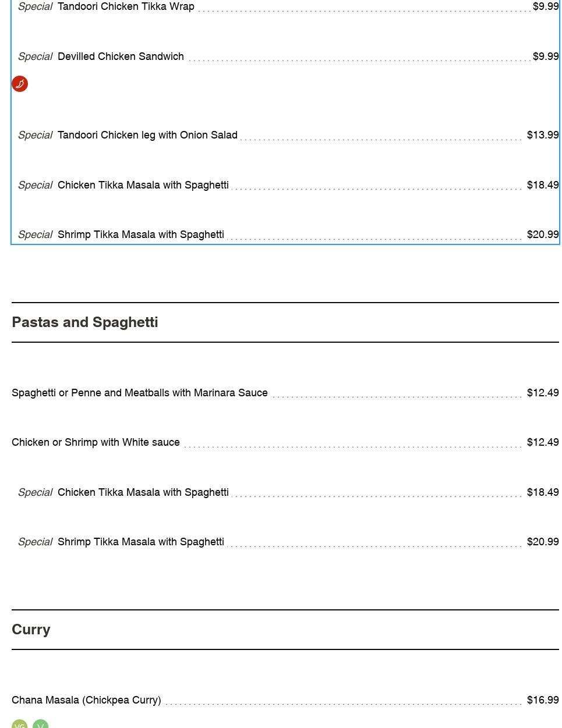This screenshot has height=728, width=562.
Task: Click the $13.99 Tandoori Chicken leg price
Action: point(542,135)
